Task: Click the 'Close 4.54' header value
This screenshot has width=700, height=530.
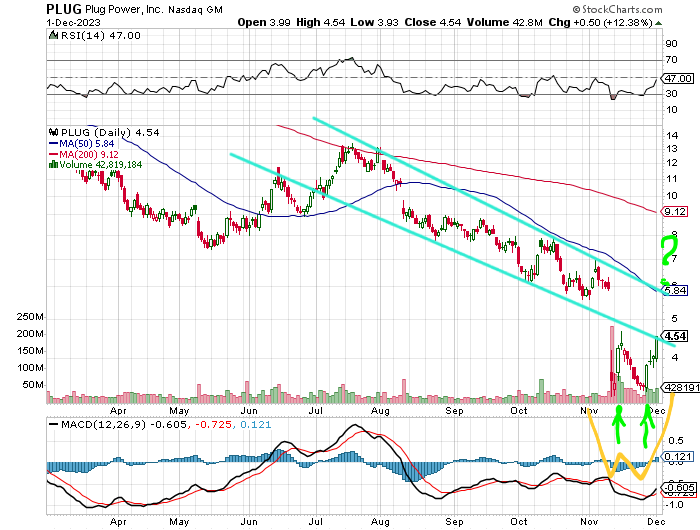Action: coord(433,22)
